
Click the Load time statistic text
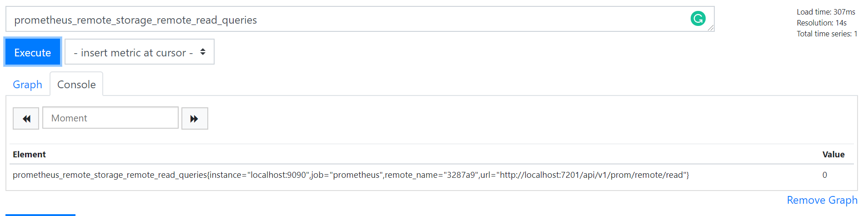click(826, 12)
